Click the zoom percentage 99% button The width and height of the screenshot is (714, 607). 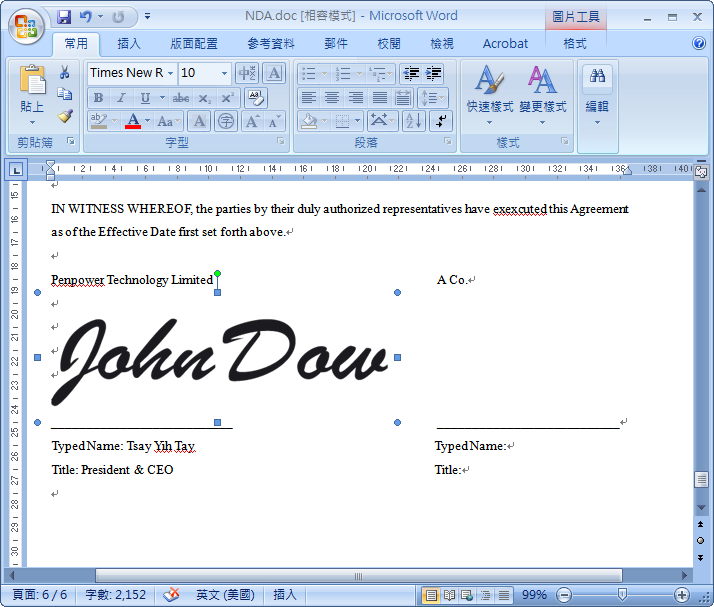point(534,595)
